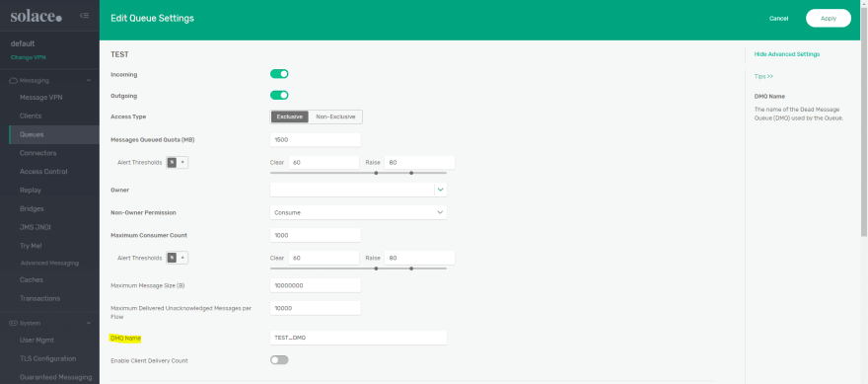Open Clients in sidebar

31,115
